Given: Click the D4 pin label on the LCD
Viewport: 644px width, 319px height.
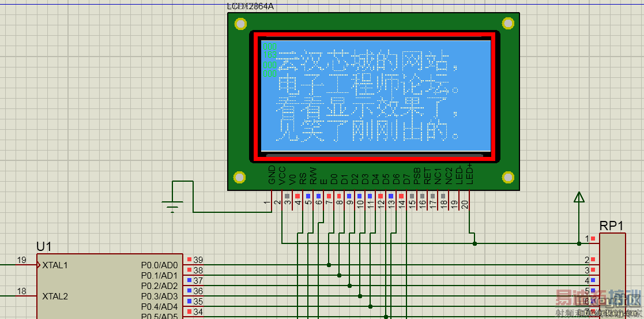Looking at the screenshot, I should 376,178.
